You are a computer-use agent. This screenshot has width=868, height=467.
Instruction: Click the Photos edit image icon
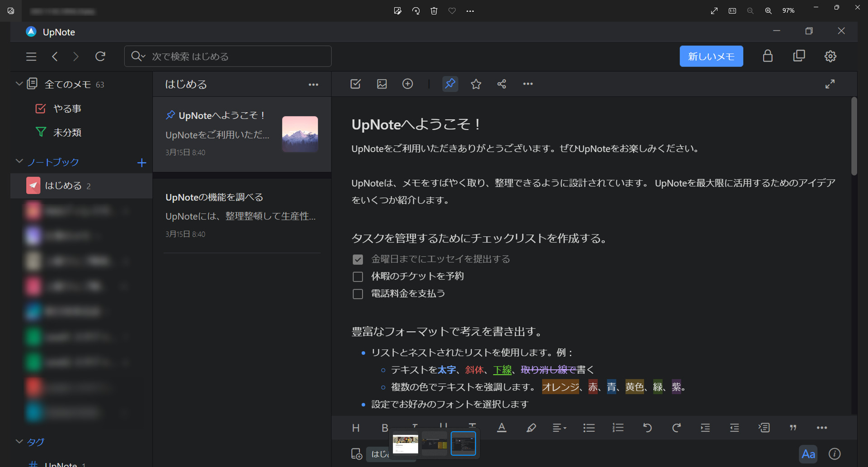click(397, 11)
